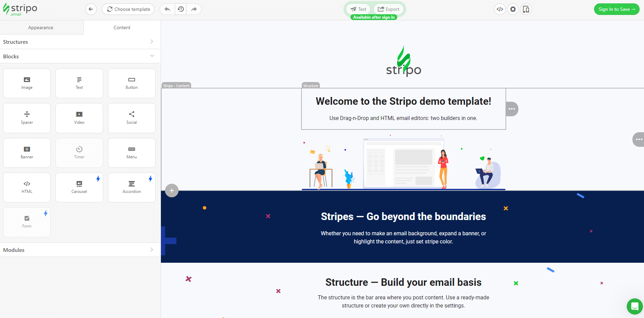The image size is (644, 318).
Task: Click Sign In to Save
Action: click(x=617, y=9)
